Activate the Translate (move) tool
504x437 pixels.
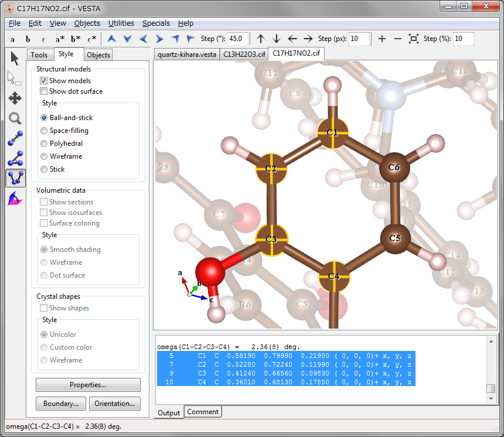click(x=15, y=98)
